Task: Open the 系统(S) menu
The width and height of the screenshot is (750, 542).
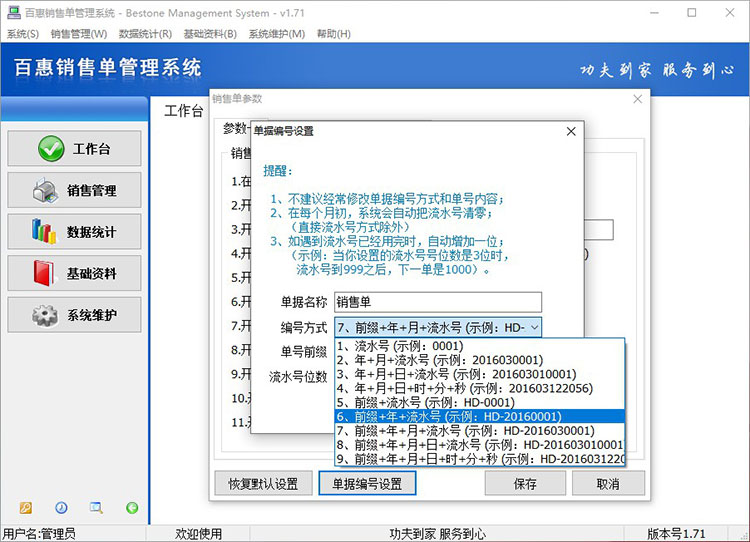Action: tap(22, 34)
